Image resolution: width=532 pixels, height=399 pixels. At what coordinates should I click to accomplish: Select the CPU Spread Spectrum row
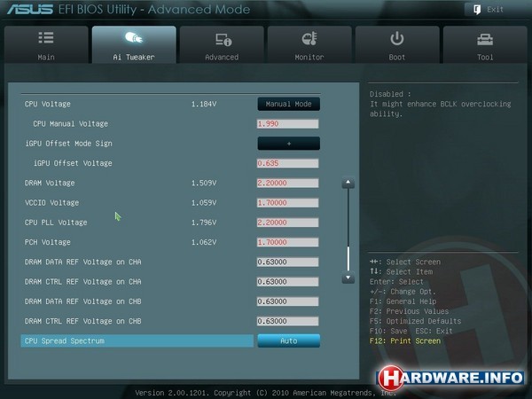tap(137, 340)
